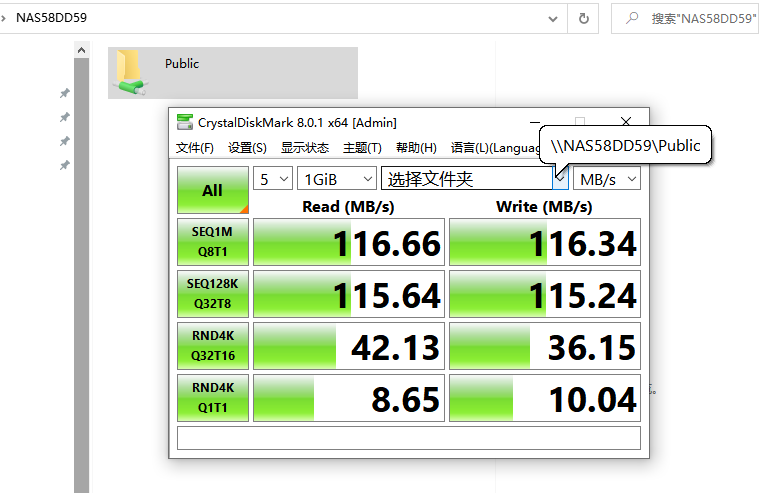Open the Public shared folder icon
This screenshot has width=759, height=493.
(x=130, y=73)
